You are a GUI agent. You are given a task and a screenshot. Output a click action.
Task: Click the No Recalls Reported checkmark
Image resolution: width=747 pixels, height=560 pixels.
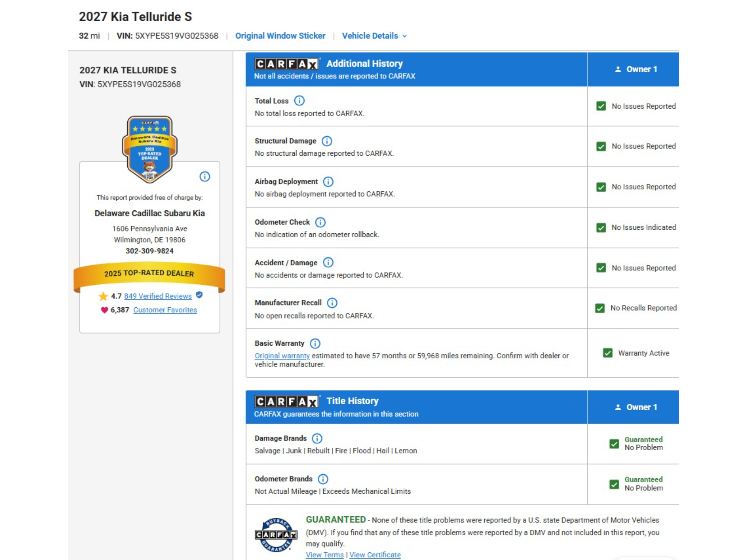point(600,308)
